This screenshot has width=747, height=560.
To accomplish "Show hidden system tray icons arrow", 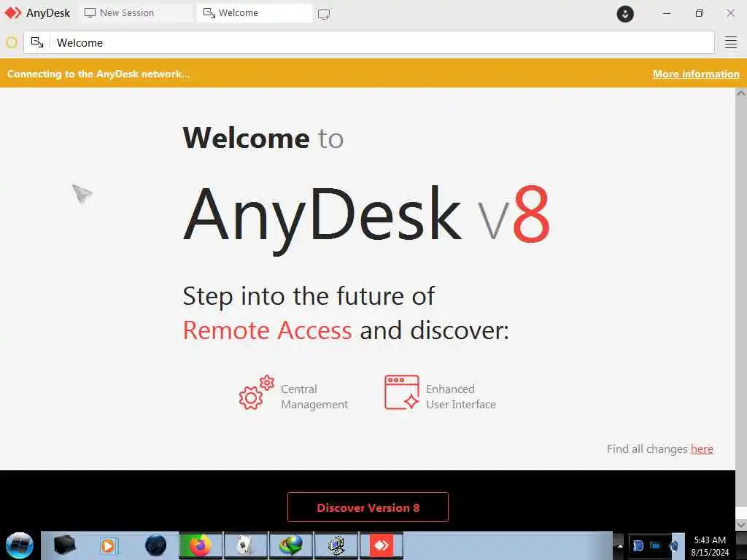I will pyautogui.click(x=620, y=545).
